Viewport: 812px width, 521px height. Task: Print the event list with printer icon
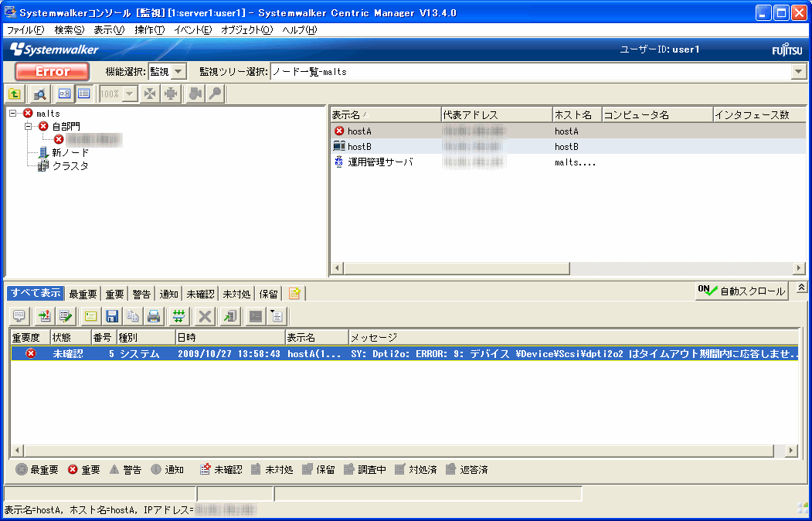(153, 316)
